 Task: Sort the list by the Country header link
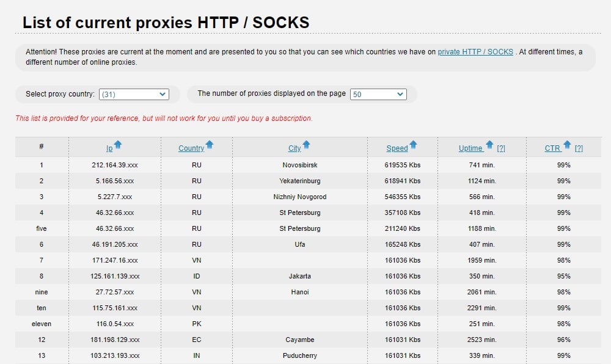click(191, 148)
